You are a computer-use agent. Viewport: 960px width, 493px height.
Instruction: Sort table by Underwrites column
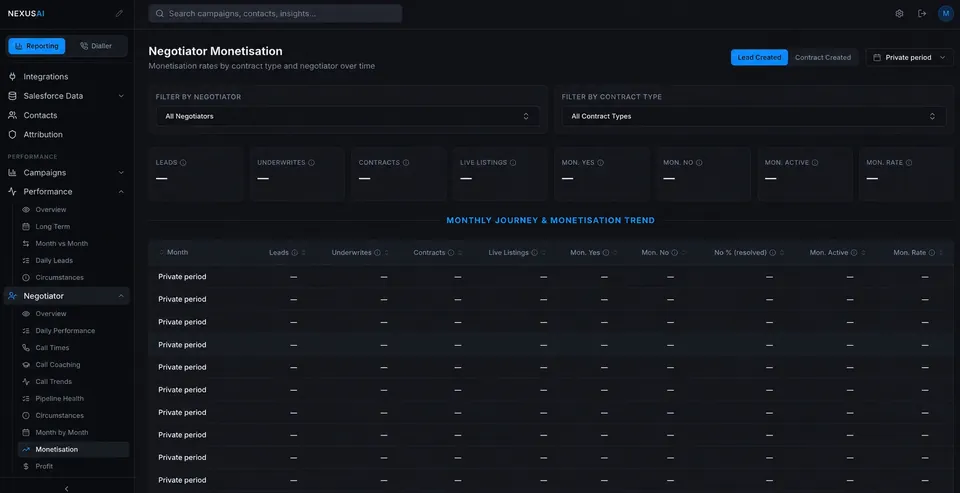pos(360,253)
